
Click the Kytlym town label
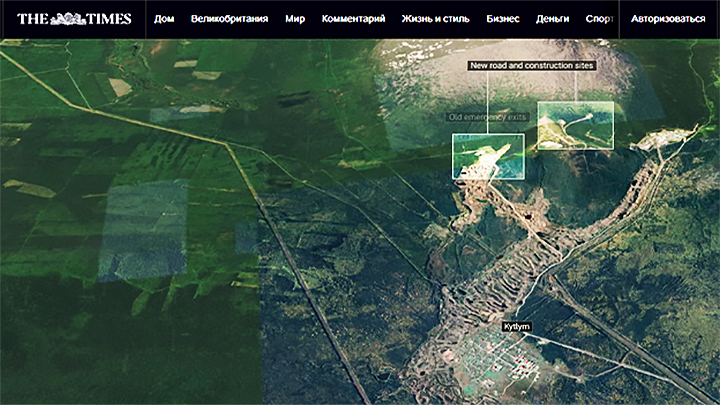coord(517,326)
